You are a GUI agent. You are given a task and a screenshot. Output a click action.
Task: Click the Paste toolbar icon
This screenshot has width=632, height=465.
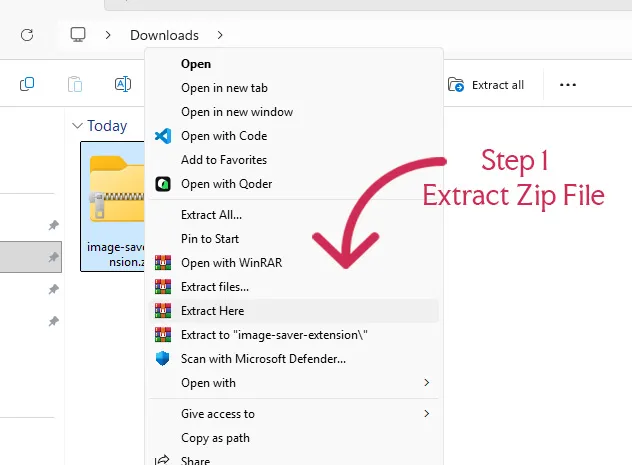point(75,84)
